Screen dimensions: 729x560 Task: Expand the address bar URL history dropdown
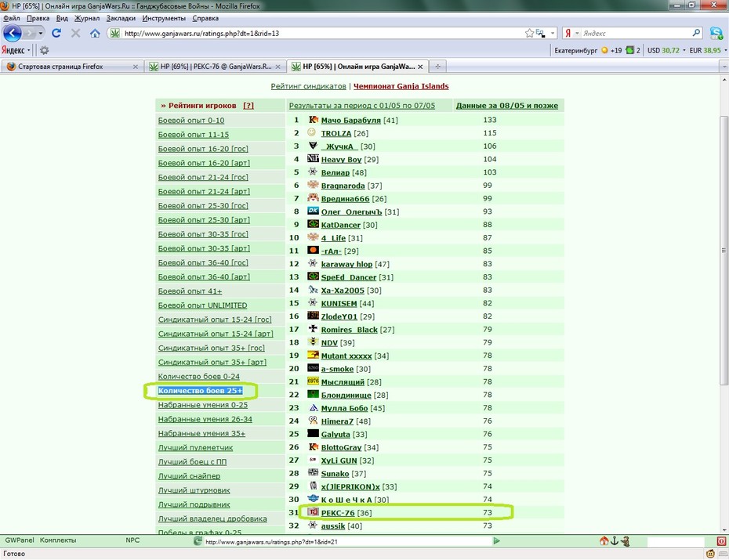pyautogui.click(x=553, y=33)
